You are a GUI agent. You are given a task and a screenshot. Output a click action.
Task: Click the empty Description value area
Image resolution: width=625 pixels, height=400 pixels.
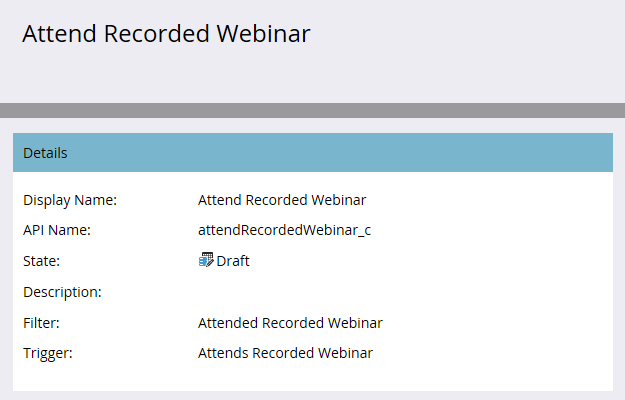coord(399,292)
